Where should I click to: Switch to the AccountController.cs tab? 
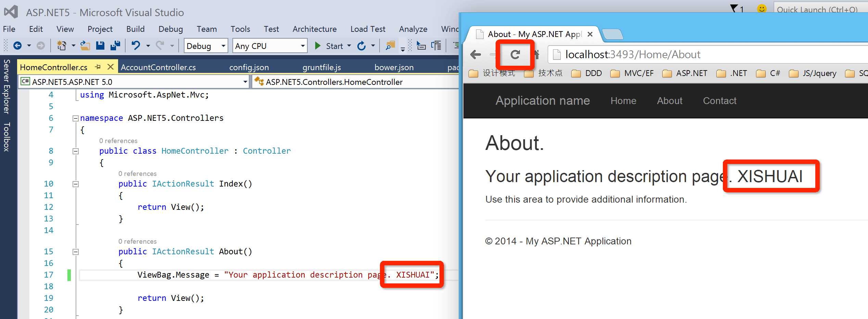158,67
